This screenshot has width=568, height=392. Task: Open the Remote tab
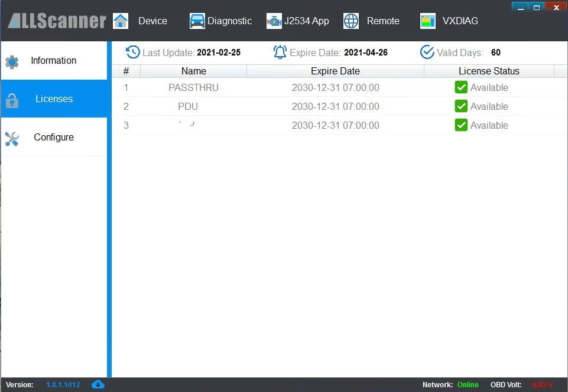point(383,21)
